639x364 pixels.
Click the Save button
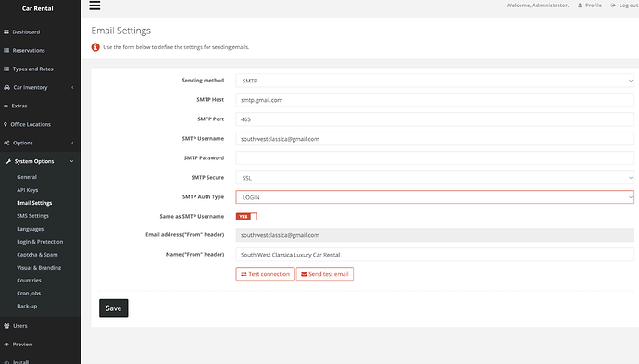113,308
